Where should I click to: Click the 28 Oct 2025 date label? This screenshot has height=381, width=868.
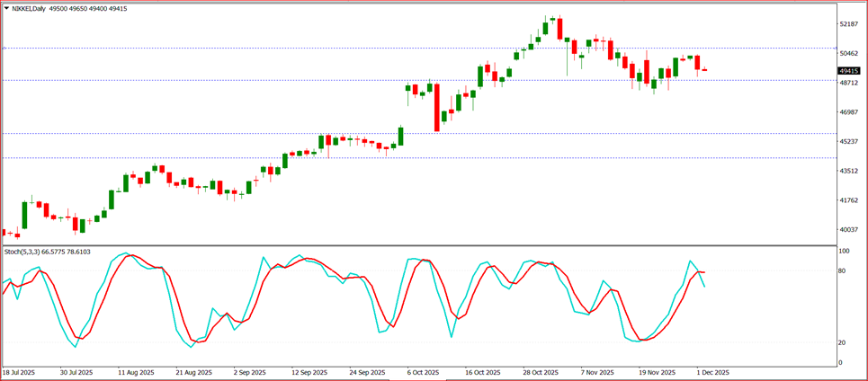[x=541, y=371]
